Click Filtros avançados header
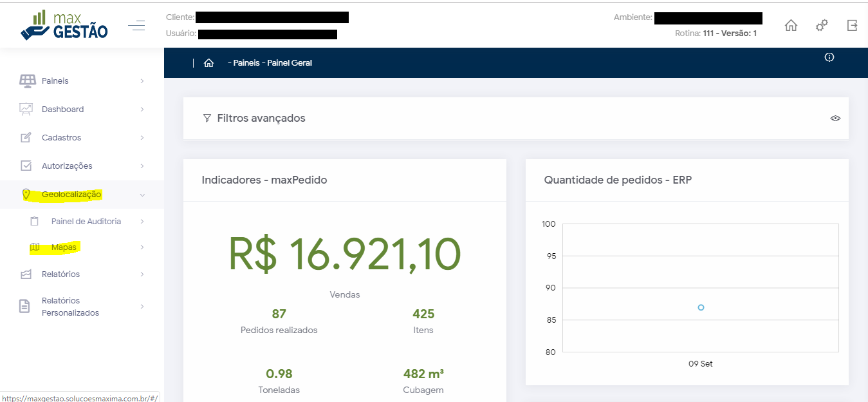Screen dimensions: 868x402 261,119
